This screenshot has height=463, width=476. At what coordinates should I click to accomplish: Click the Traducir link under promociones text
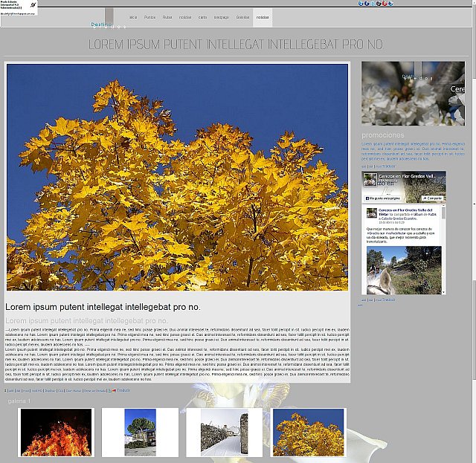pyautogui.click(x=389, y=166)
